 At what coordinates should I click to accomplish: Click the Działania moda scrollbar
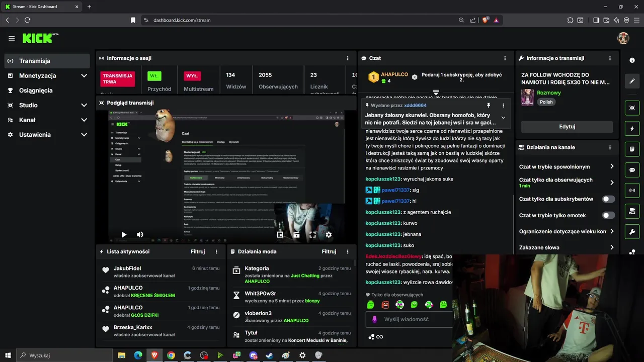coord(355,263)
